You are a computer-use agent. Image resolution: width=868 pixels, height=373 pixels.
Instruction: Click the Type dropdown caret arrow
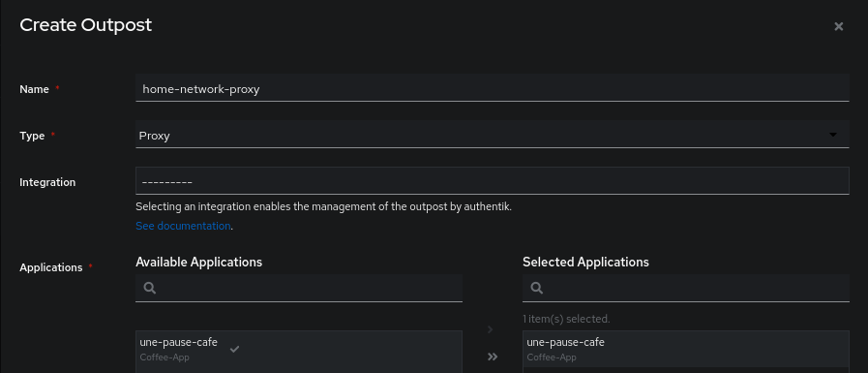(832, 135)
